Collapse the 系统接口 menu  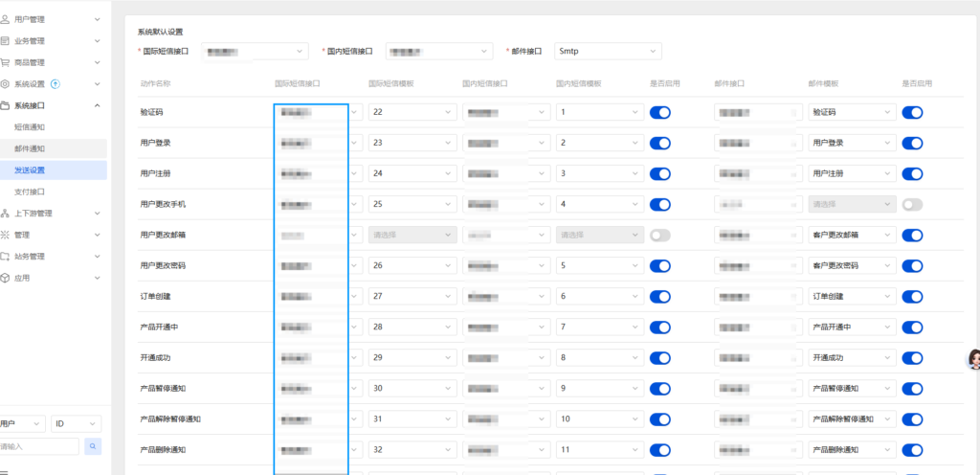54,105
